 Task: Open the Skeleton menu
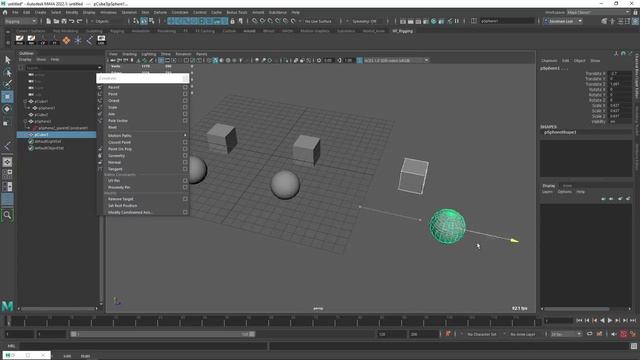[129, 12]
